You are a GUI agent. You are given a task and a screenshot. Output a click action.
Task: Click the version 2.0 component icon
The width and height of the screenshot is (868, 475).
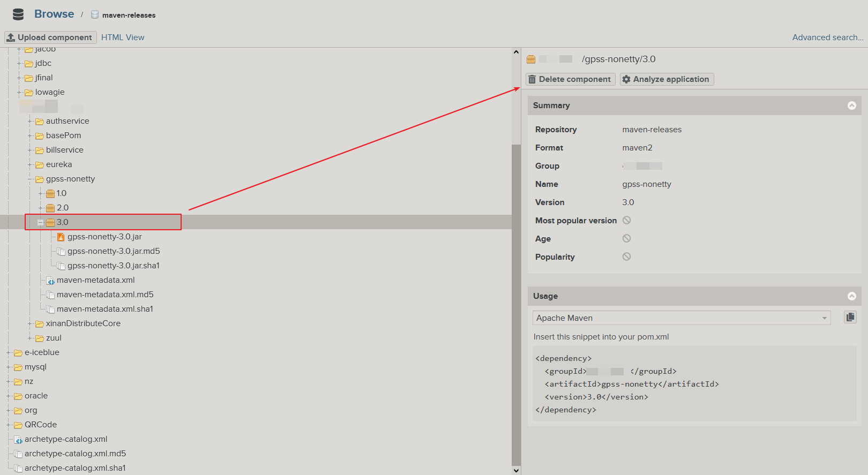tap(50, 208)
